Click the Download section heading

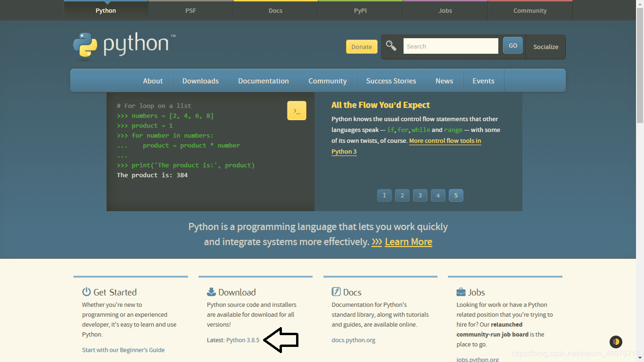pyautogui.click(x=237, y=292)
